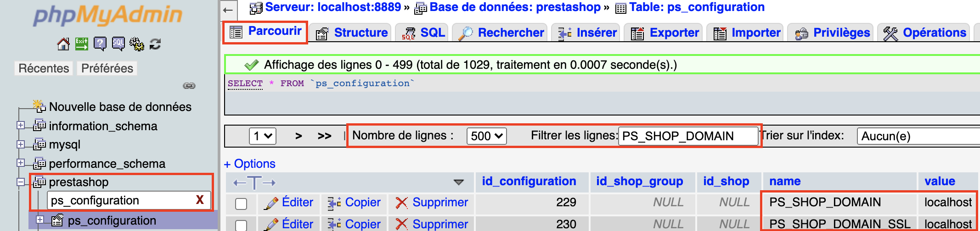980x231 pixels.
Task: Open the Nombre de lignes 500 dropdown
Action: pyautogui.click(x=487, y=136)
